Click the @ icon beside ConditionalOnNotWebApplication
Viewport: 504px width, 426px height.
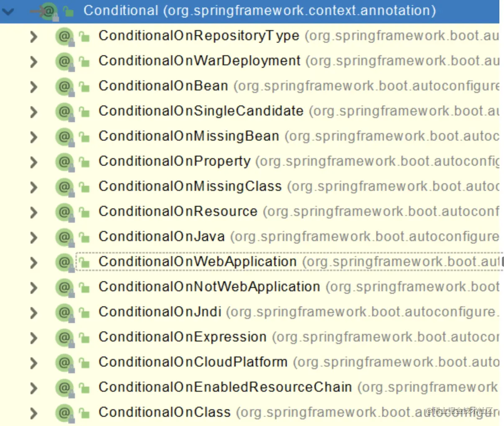(x=65, y=288)
